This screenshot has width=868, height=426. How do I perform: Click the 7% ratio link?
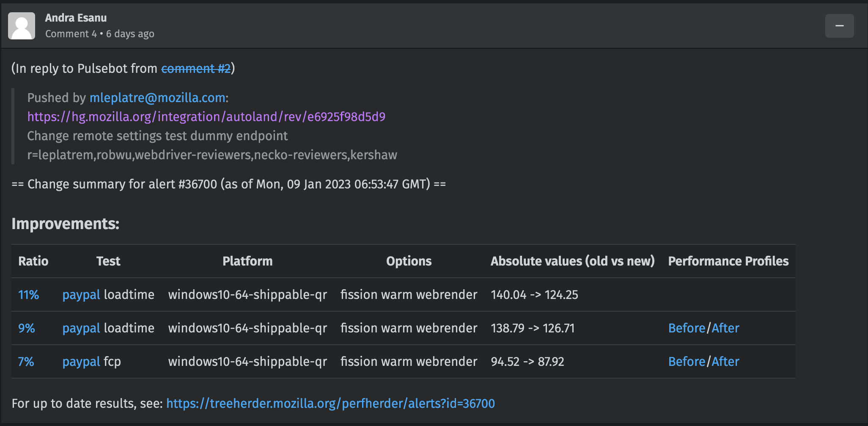[x=26, y=362]
